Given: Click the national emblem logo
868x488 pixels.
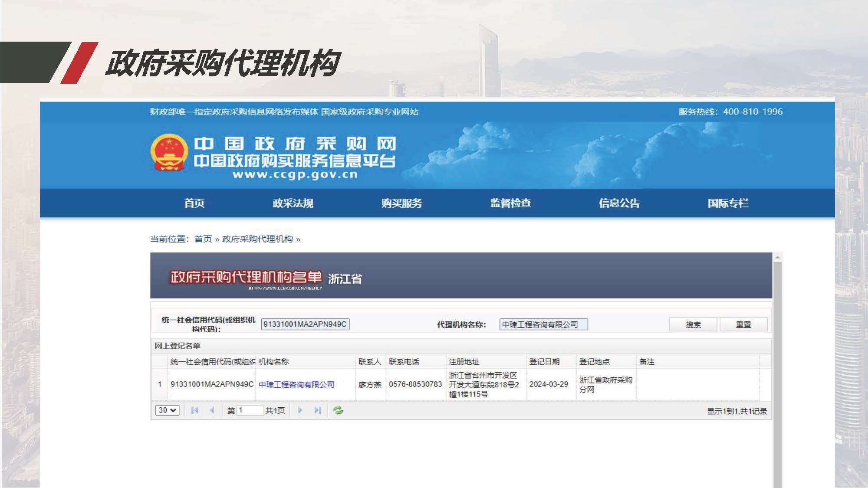Looking at the screenshot, I should click(x=169, y=153).
